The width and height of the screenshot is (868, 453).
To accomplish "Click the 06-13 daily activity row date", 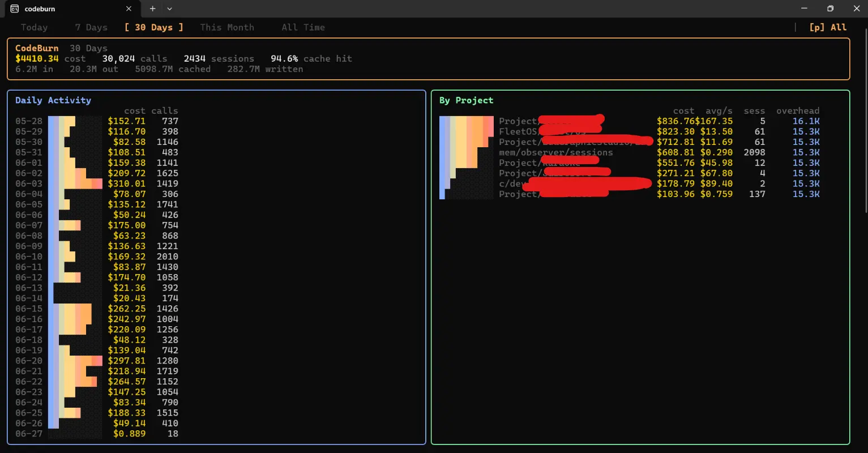I will click(29, 288).
